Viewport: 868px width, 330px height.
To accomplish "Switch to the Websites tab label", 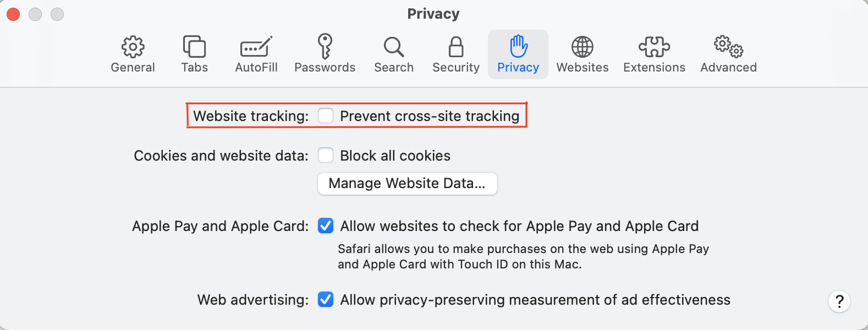I will click(x=583, y=67).
